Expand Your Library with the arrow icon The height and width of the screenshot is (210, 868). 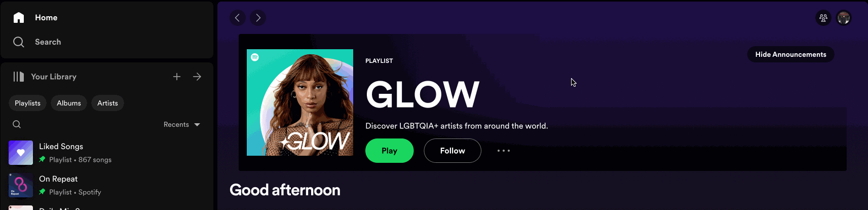[x=197, y=77]
